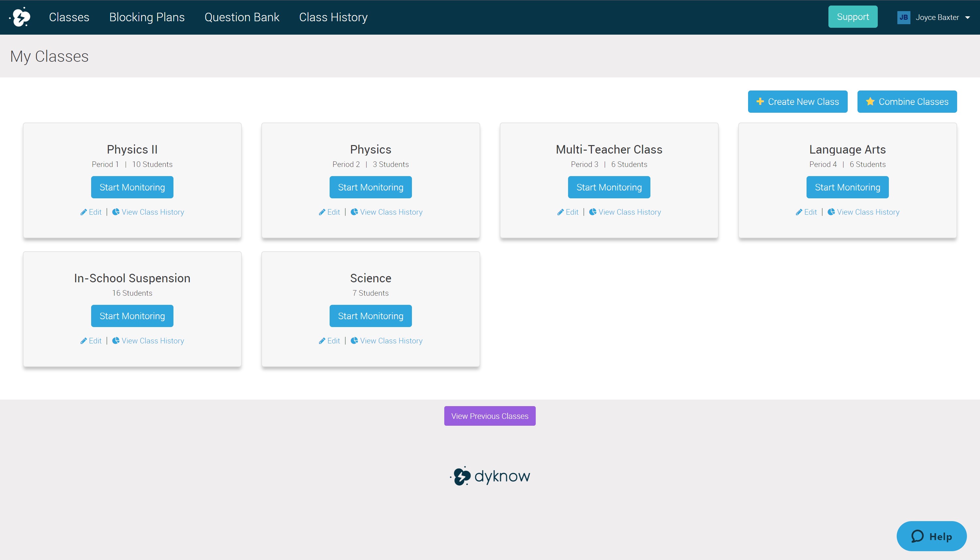Click the pie chart history icon on the Science card
This screenshot has width=980, height=560.
click(354, 340)
